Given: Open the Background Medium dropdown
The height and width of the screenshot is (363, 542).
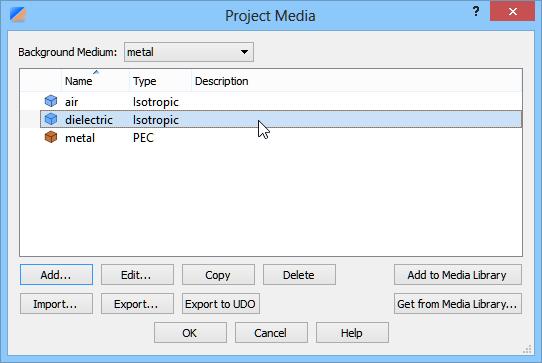Looking at the screenshot, I should [x=189, y=52].
